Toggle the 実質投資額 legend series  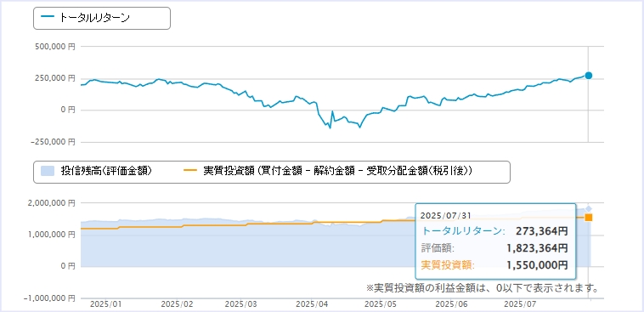click(328, 171)
